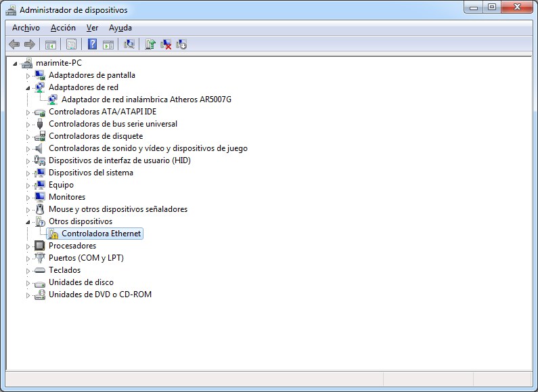Click the Atheros AR5007G adapter icon
The height and width of the screenshot is (392, 538).
pyautogui.click(x=53, y=100)
